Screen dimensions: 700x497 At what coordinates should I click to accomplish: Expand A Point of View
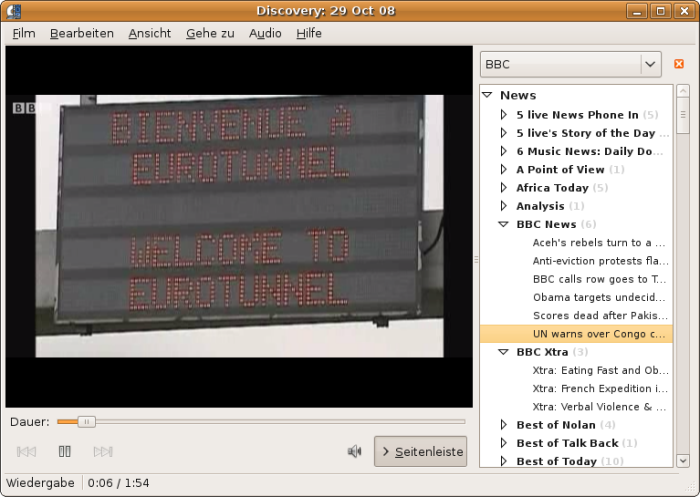point(504,170)
